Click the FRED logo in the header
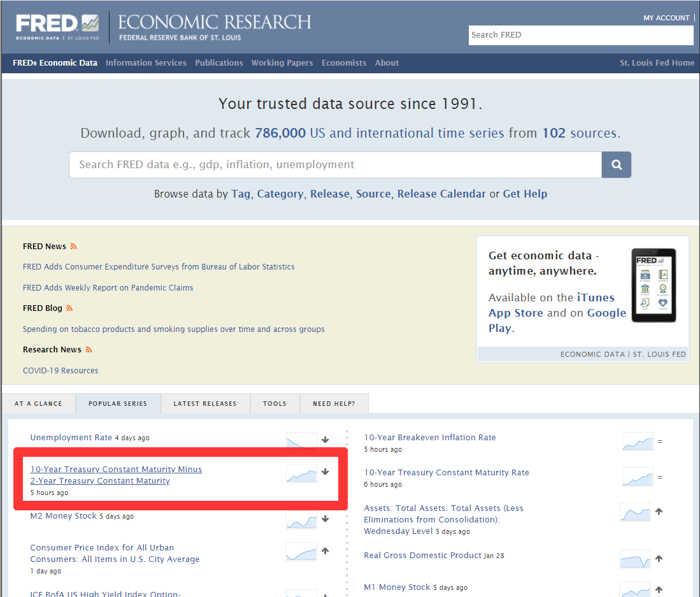The height and width of the screenshot is (597, 700). click(x=57, y=27)
